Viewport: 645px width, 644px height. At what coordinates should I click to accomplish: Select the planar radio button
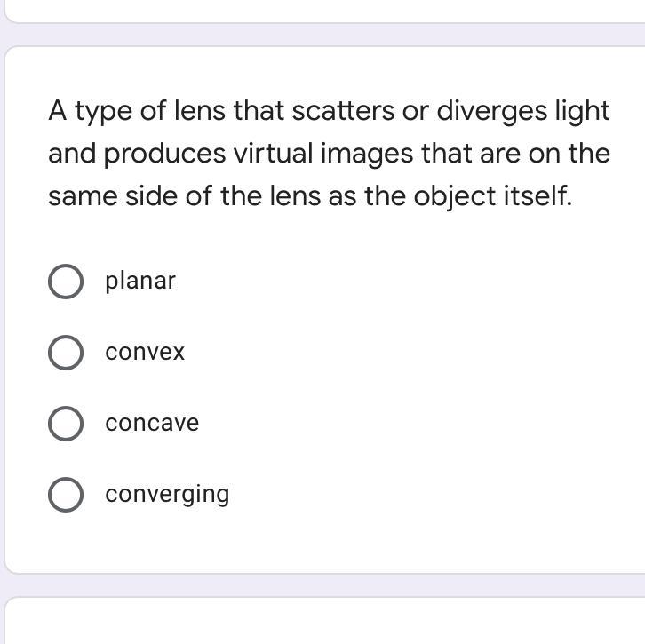coord(66,282)
